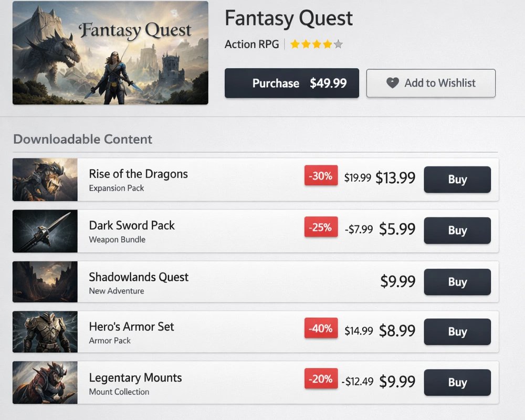The width and height of the screenshot is (525, 420).
Task: Click the -25% badge on Dark Sword Pack
Action: click(x=321, y=227)
